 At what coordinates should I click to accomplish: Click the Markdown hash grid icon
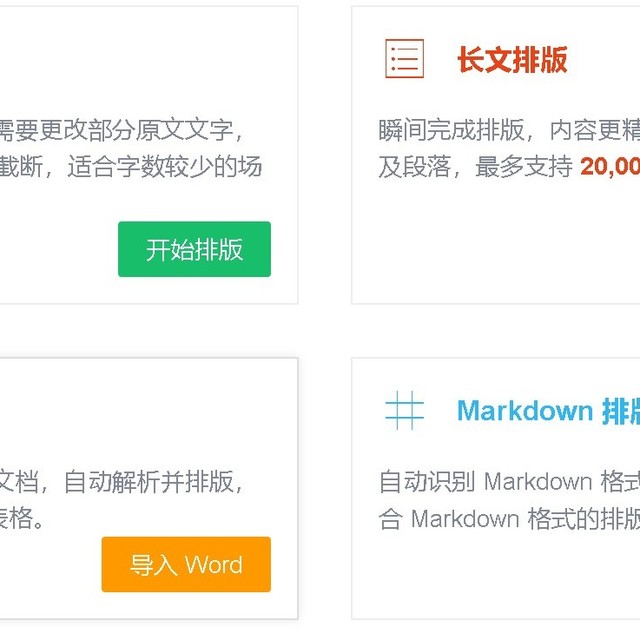tap(404, 410)
